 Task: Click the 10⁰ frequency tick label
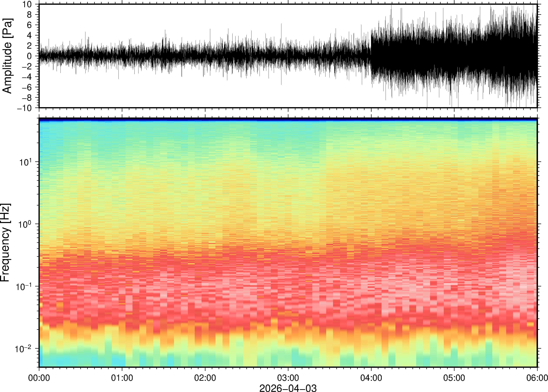(25, 224)
